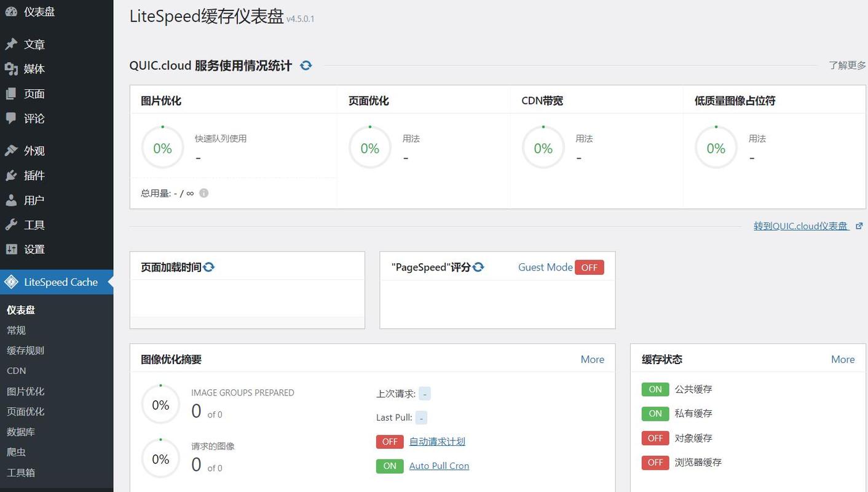Toggle the OFF badge for 浏览器缓存
The height and width of the screenshot is (492, 868).
point(655,462)
